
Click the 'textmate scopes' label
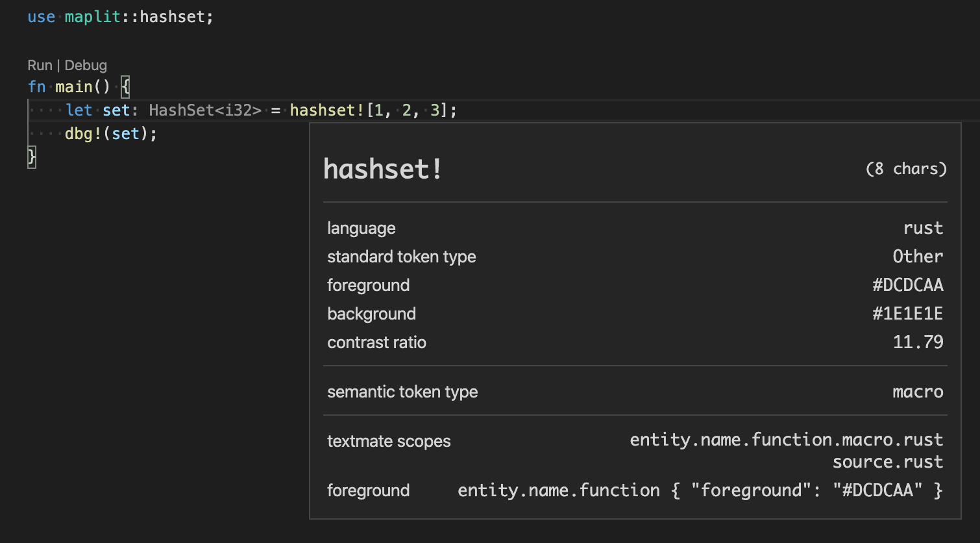coord(389,441)
